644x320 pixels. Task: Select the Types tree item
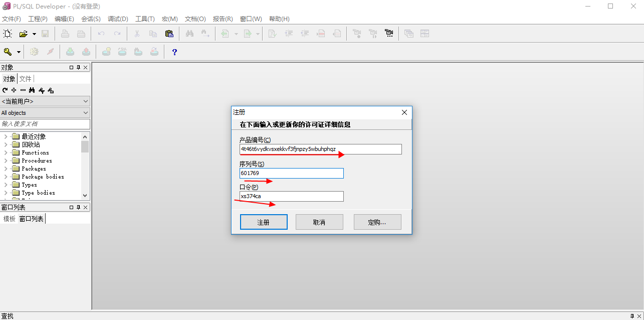(x=29, y=185)
